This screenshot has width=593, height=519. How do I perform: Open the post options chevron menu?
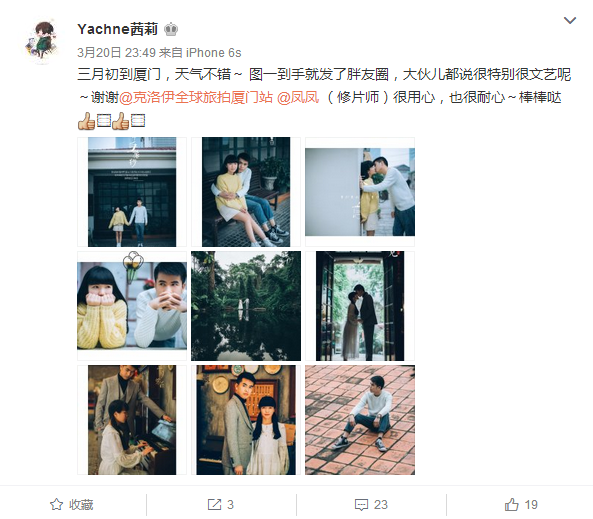coord(570,20)
